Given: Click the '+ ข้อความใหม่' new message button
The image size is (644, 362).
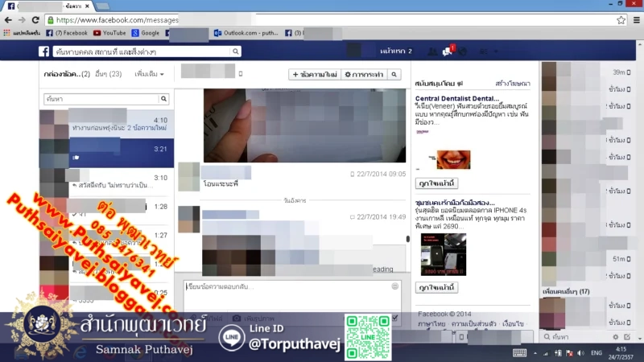Looking at the screenshot, I should (314, 74).
